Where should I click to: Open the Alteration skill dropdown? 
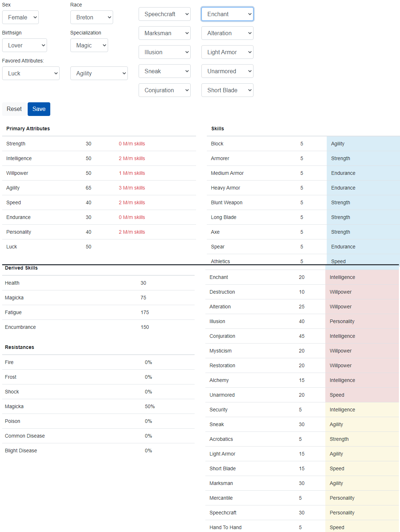coord(227,33)
